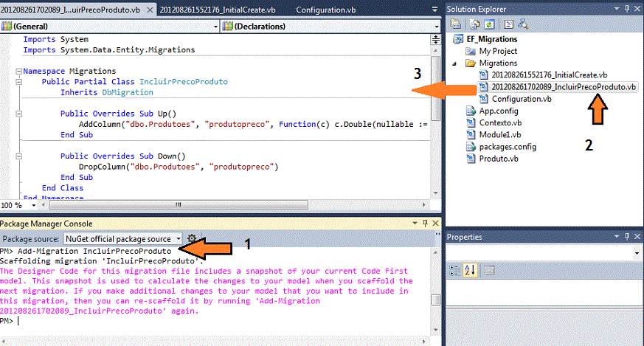644x346 pixels.
Task: Collapse the Sub Down() code region
Action: click(18, 156)
